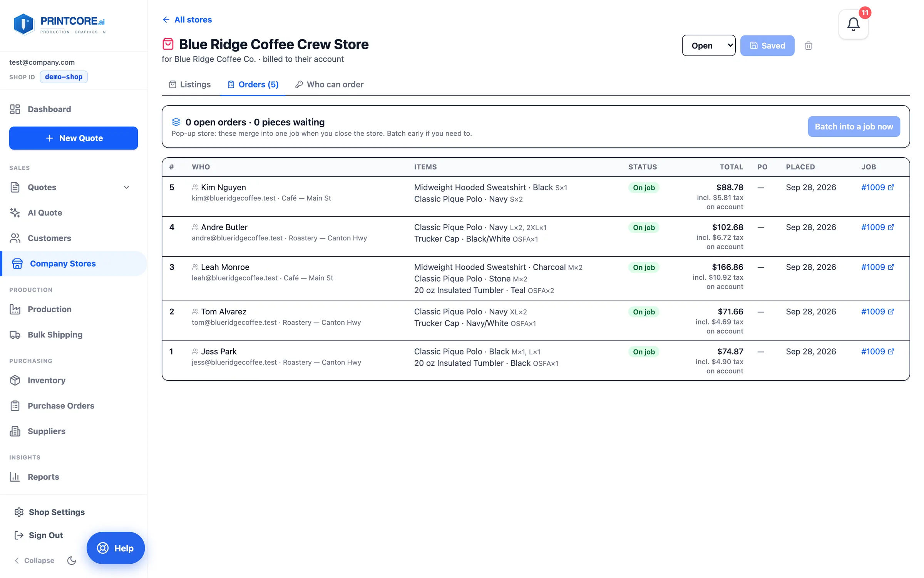Screen dimensions: 924x578
Task: Click the layers icon beside open orders
Action: tap(176, 122)
